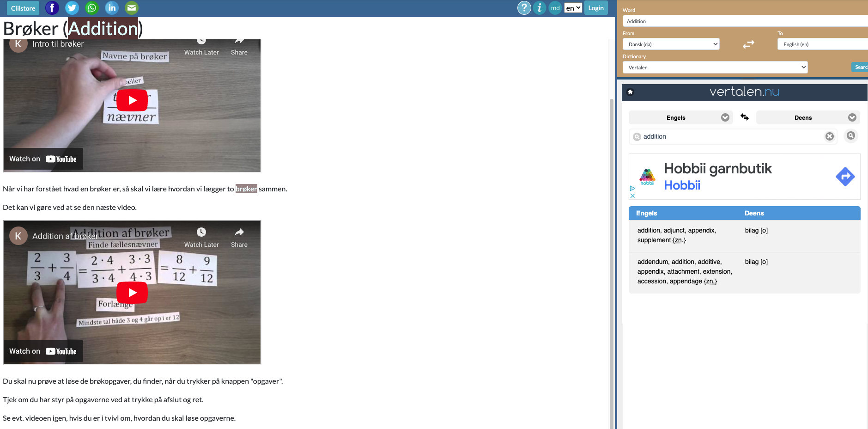Clear the 'addition' search field

tap(830, 136)
